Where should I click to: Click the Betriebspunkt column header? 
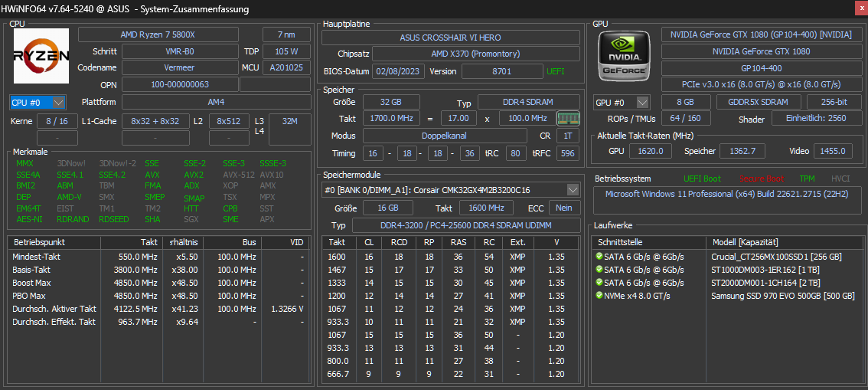point(54,243)
